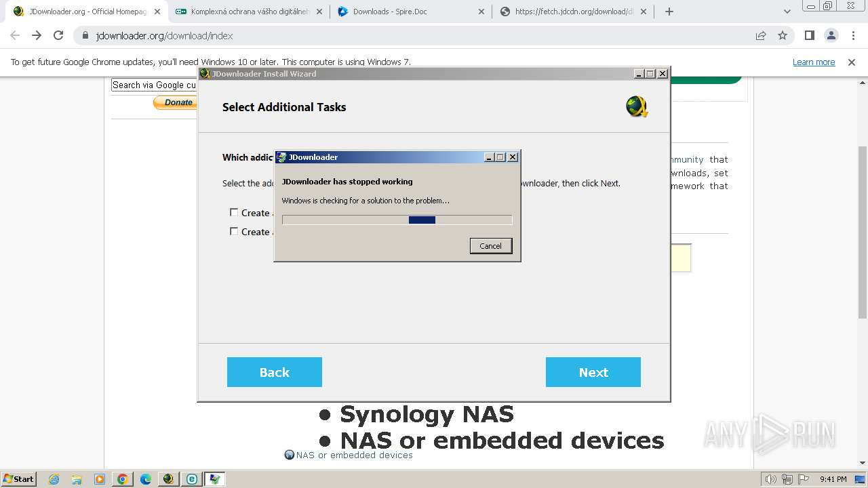
Task: Open the Chrome three-dot menu
Action: pos(853,36)
